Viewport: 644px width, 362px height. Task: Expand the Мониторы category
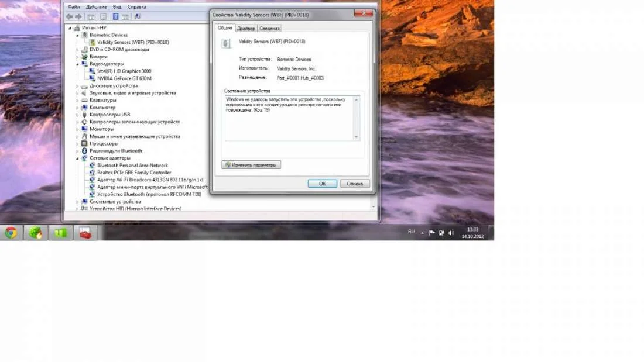[77, 129]
